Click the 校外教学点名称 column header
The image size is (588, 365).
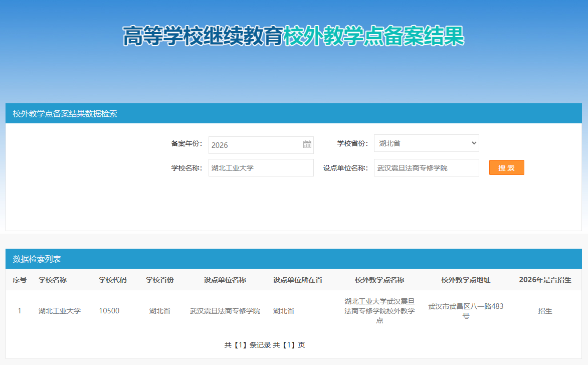pos(379,280)
